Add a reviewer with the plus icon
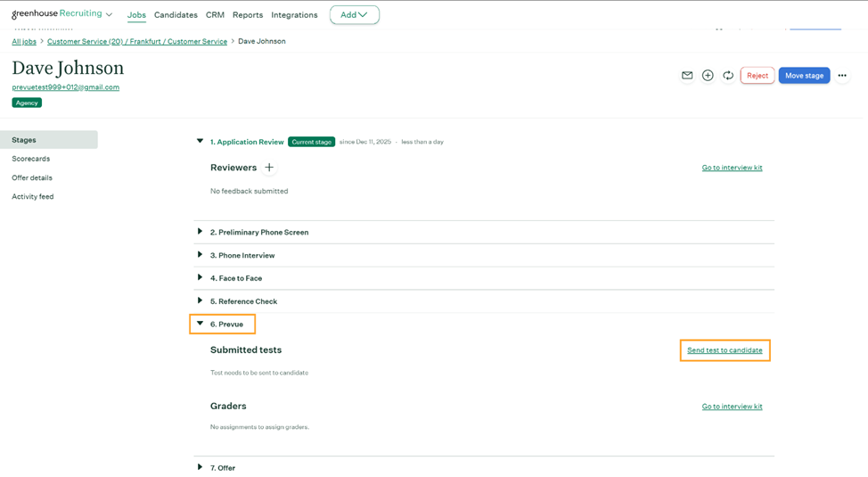Screen dimensions: 868x477 [269, 168]
